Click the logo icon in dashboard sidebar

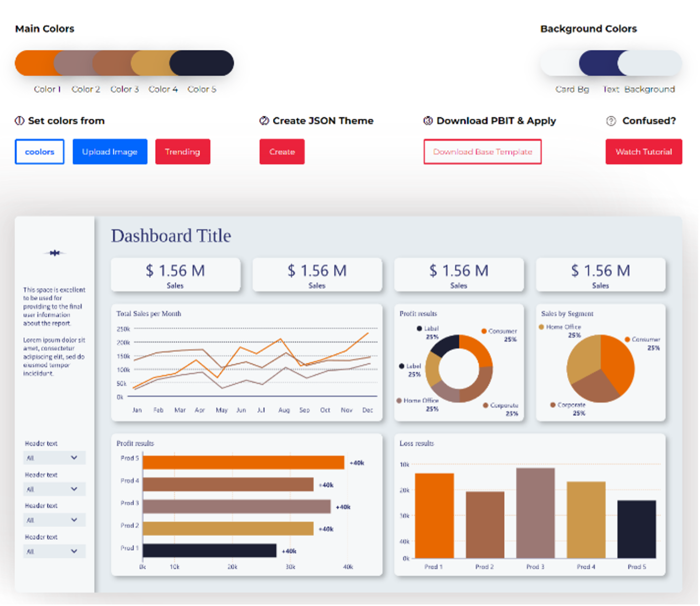[54, 253]
